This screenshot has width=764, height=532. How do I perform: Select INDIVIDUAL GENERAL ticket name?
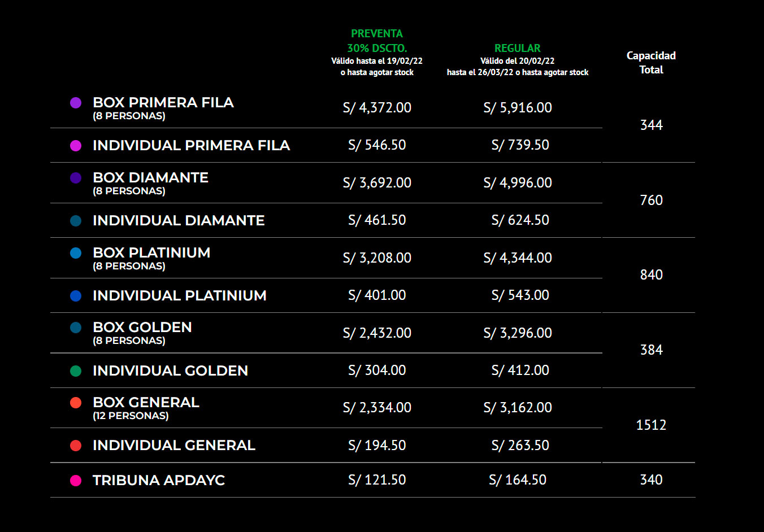tap(174, 446)
